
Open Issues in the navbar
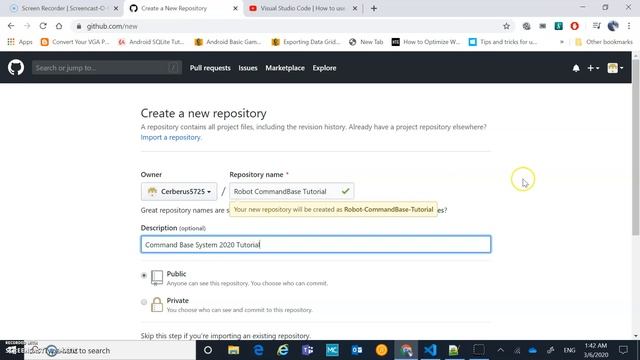click(248, 68)
